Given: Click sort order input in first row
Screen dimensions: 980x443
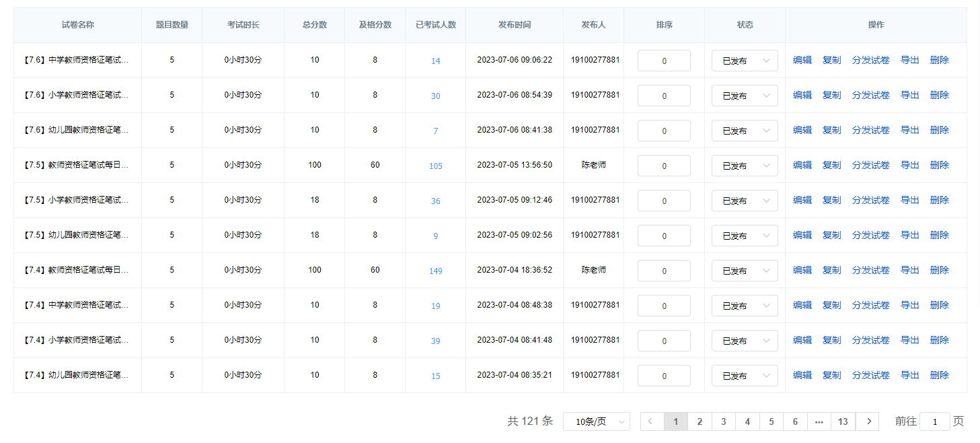Looking at the screenshot, I should [x=664, y=61].
